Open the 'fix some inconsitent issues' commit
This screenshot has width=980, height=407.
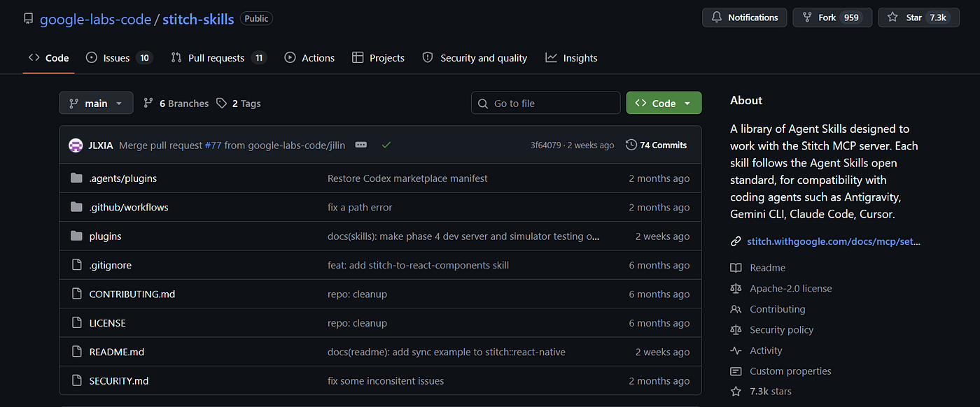pyautogui.click(x=386, y=381)
